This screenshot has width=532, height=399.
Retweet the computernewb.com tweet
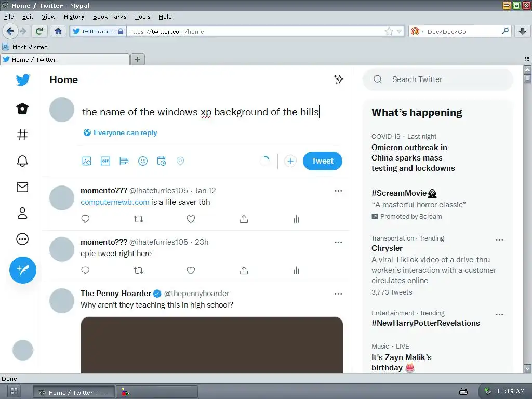tap(138, 219)
